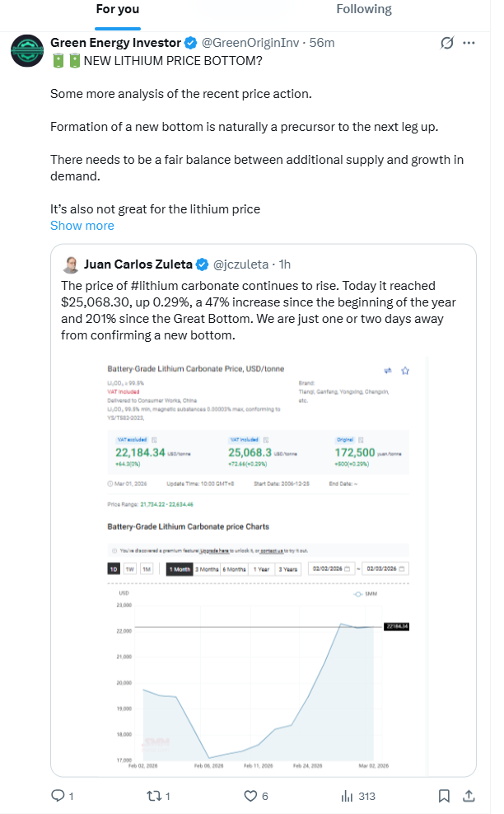Select the 1D chart interval
The image size is (504, 814).
tap(114, 569)
